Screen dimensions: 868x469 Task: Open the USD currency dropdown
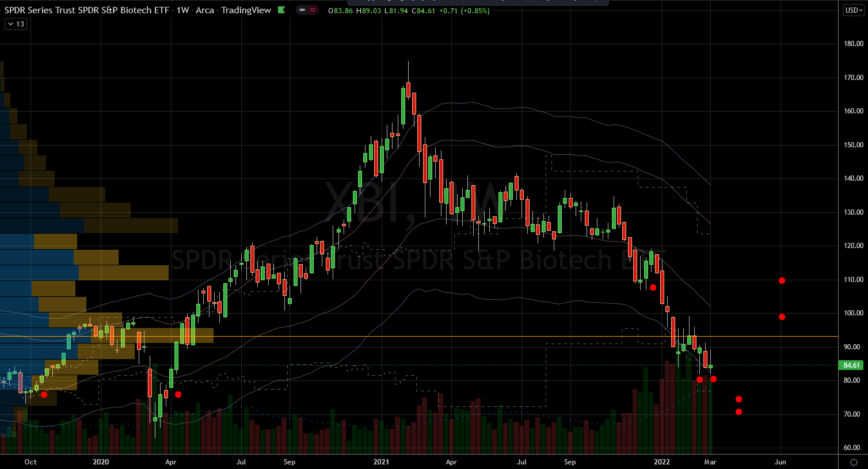[x=855, y=10]
